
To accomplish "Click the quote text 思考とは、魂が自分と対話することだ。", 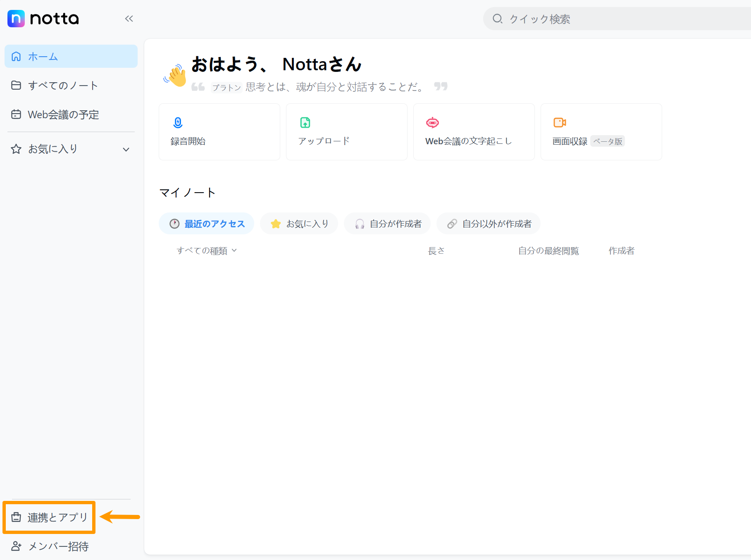I will point(335,87).
